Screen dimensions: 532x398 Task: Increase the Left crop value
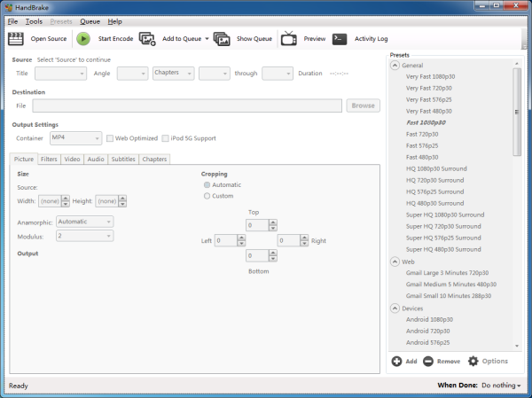[x=241, y=238]
